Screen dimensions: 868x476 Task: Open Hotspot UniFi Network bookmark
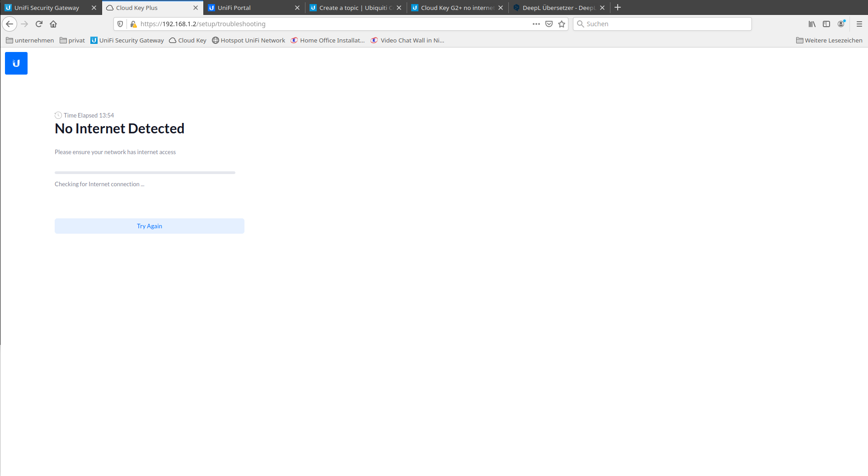[249, 40]
